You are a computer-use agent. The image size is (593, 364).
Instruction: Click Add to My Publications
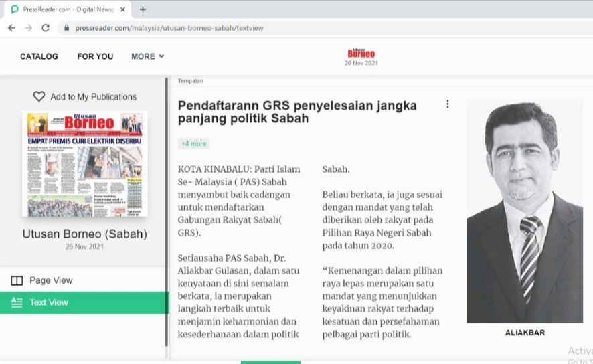pyautogui.click(x=94, y=97)
